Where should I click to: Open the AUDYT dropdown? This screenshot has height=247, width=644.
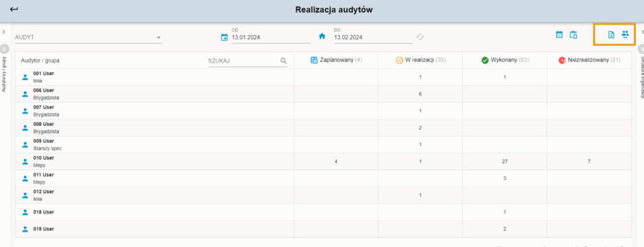pos(89,37)
